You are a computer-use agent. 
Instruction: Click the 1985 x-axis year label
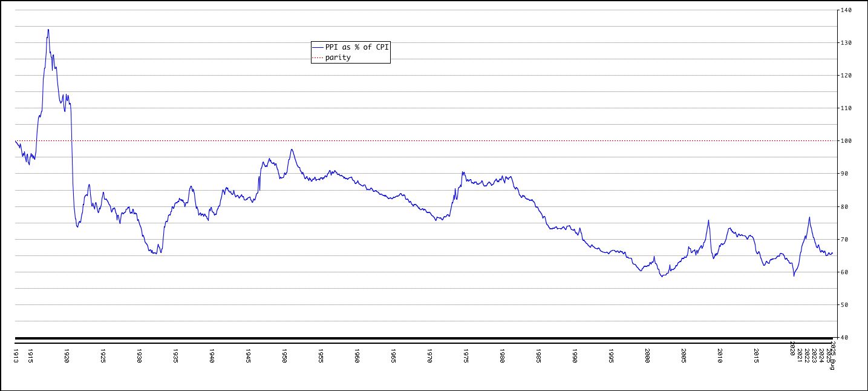(538, 355)
